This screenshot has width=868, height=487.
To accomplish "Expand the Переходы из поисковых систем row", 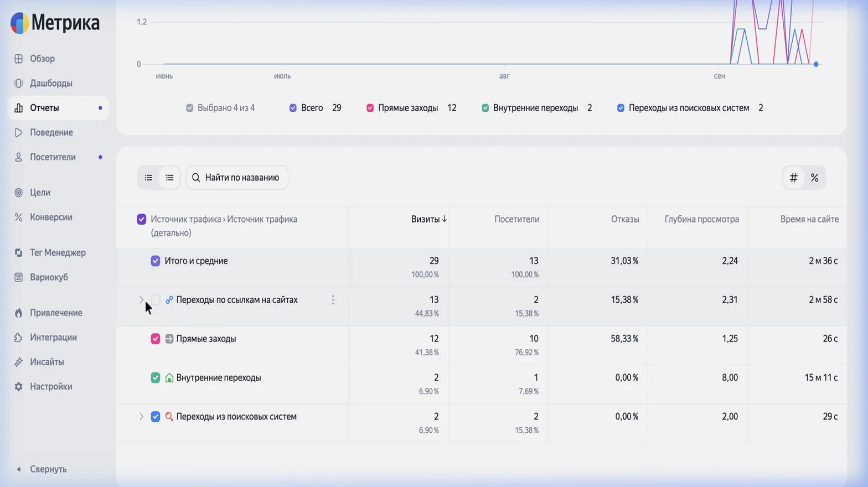I will [x=141, y=417].
